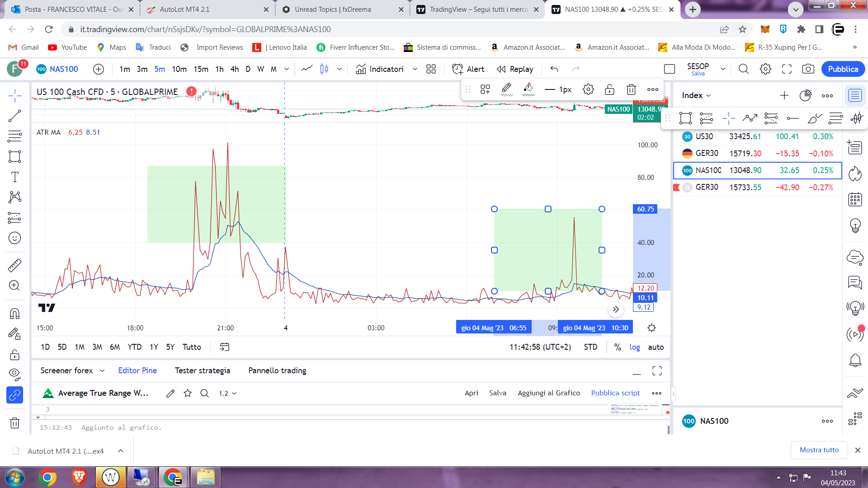Open the Editor Pine tab

click(x=137, y=371)
